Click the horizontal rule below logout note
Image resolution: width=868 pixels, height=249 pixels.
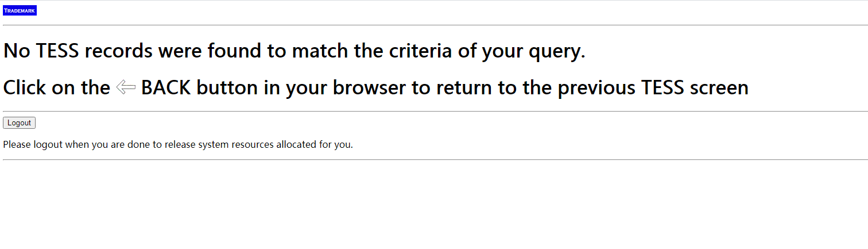[x=434, y=160]
